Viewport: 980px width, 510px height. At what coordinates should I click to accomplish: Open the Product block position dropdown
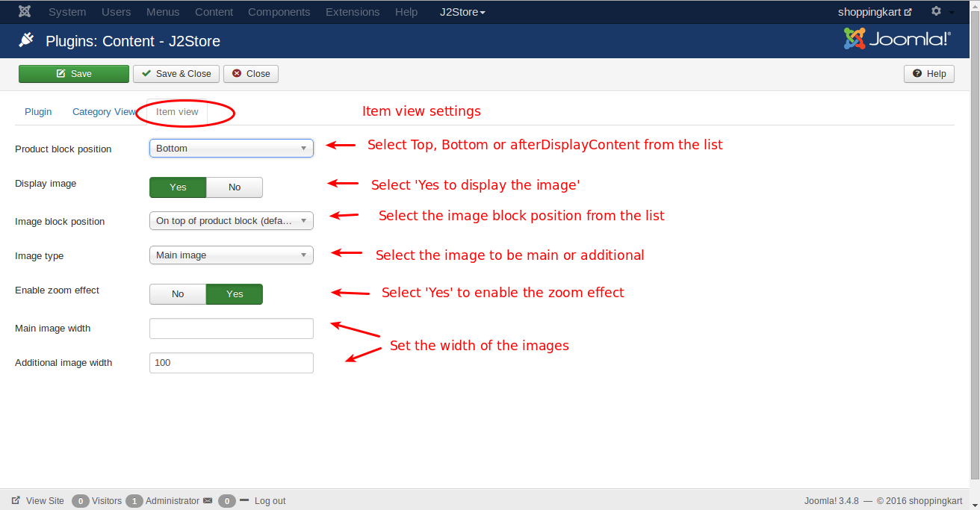231,148
